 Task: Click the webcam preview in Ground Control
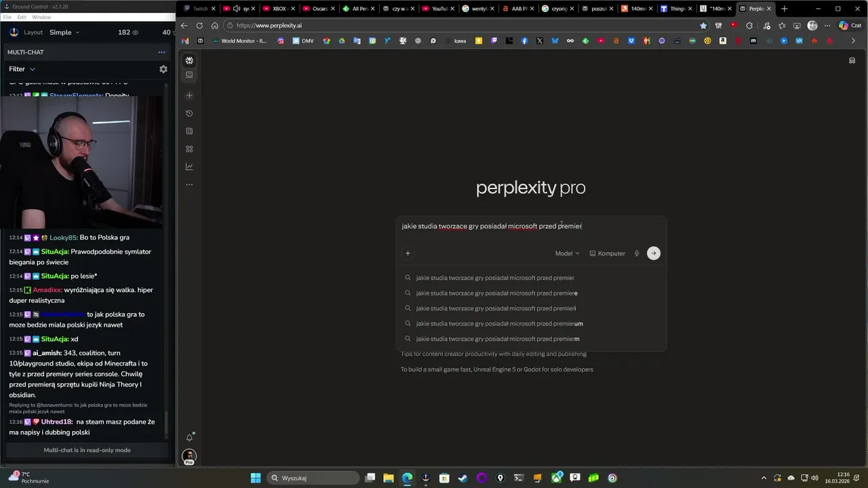(x=81, y=163)
